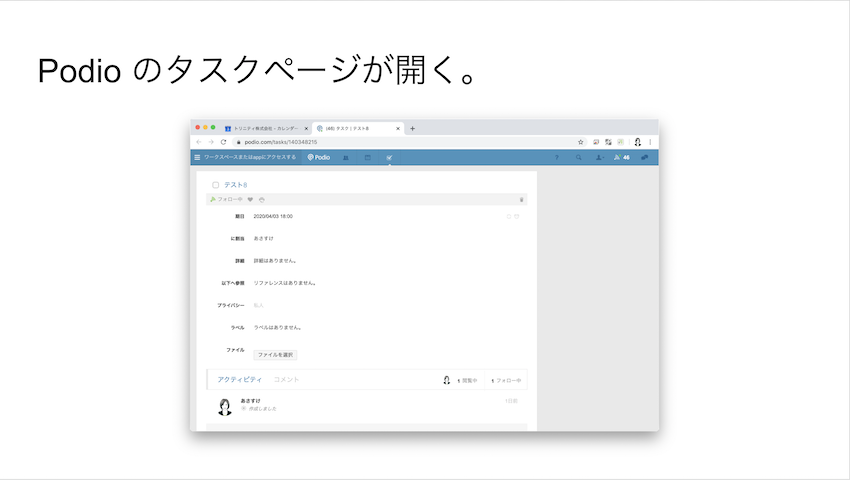Click the ファイルを選択 button

point(275,355)
